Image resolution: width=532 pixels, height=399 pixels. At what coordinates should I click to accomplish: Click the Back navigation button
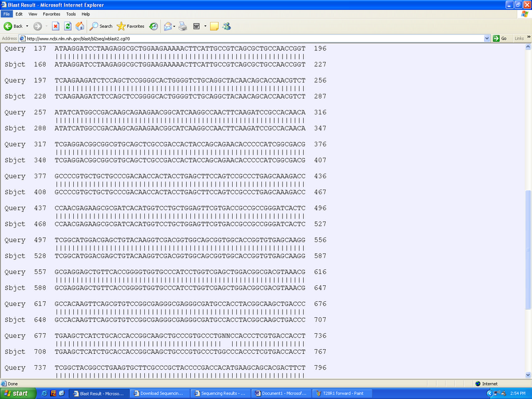13,26
